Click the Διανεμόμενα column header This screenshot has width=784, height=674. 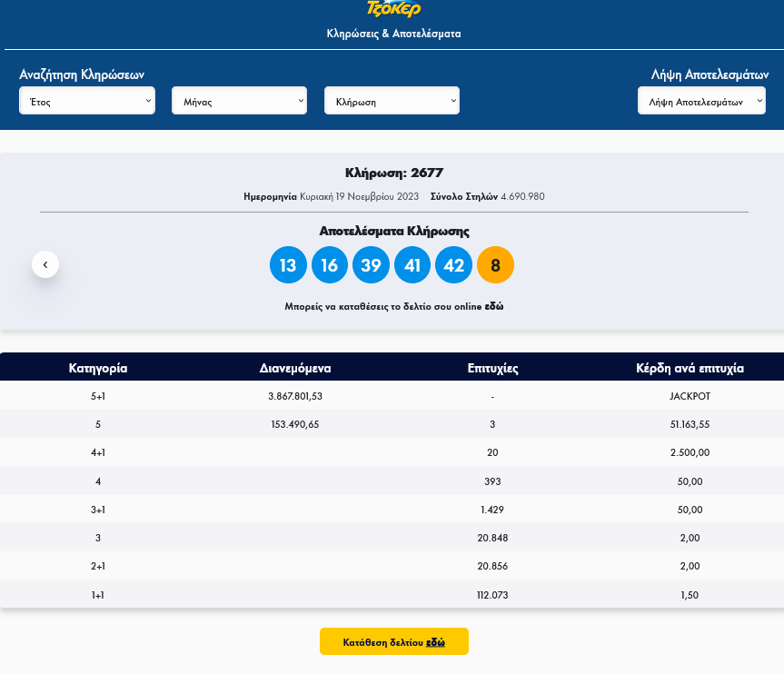(x=295, y=369)
